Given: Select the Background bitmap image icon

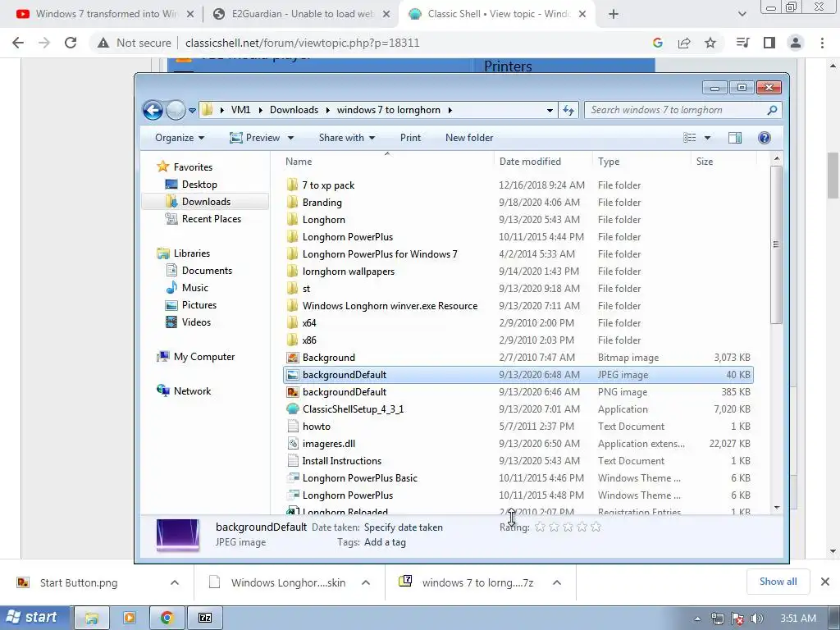Looking at the screenshot, I should pos(293,358).
